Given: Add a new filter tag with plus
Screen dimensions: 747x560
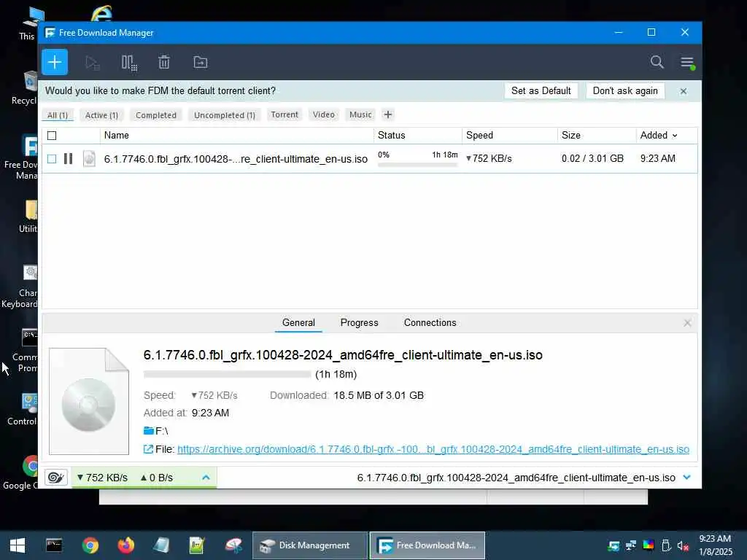Looking at the screenshot, I should click(388, 114).
